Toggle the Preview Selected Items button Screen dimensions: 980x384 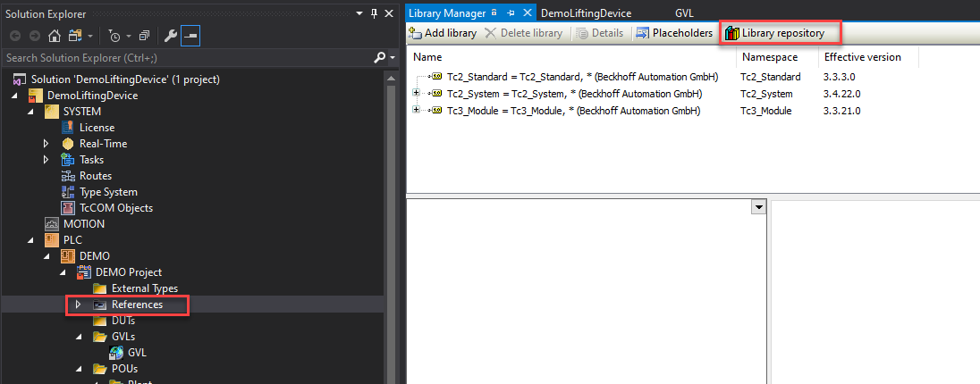pyautogui.click(x=190, y=37)
